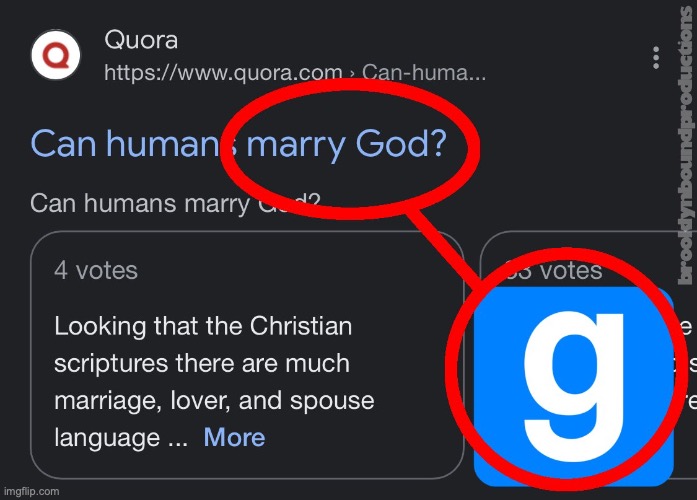697x500 pixels.
Task: Click the Can-huma... URL breadcrumb
Action: coord(425,72)
